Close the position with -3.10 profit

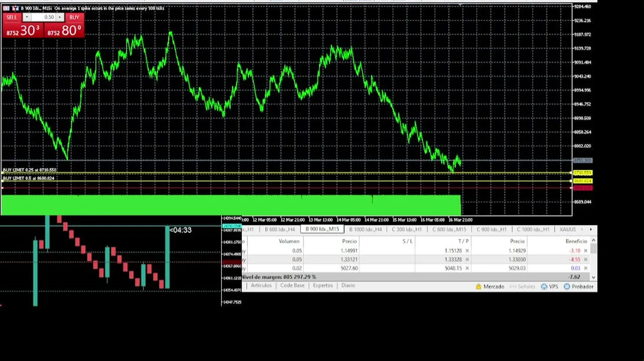(x=585, y=251)
